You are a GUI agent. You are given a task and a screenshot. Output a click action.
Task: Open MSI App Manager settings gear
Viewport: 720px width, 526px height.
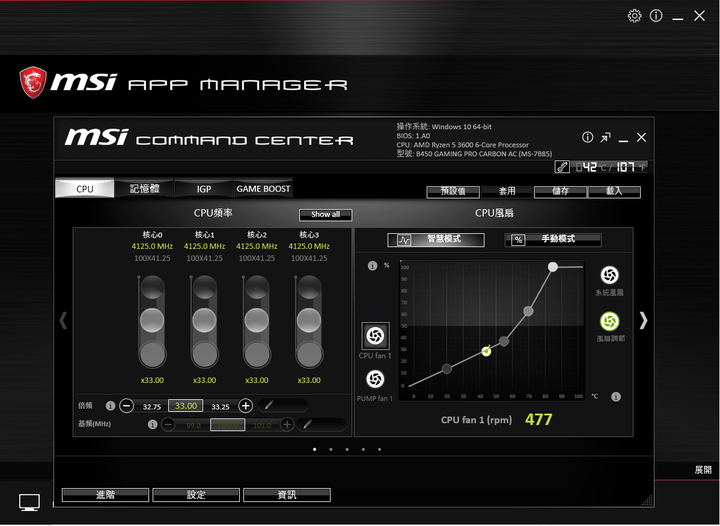pos(634,16)
